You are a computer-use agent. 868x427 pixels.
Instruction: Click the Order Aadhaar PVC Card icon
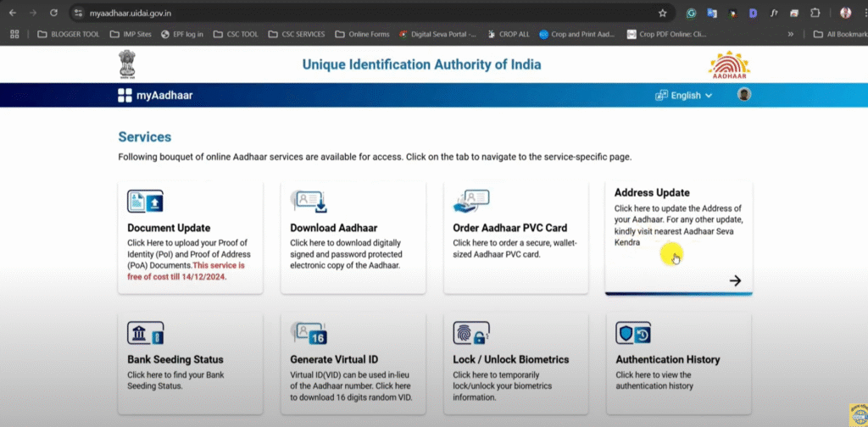pos(473,201)
